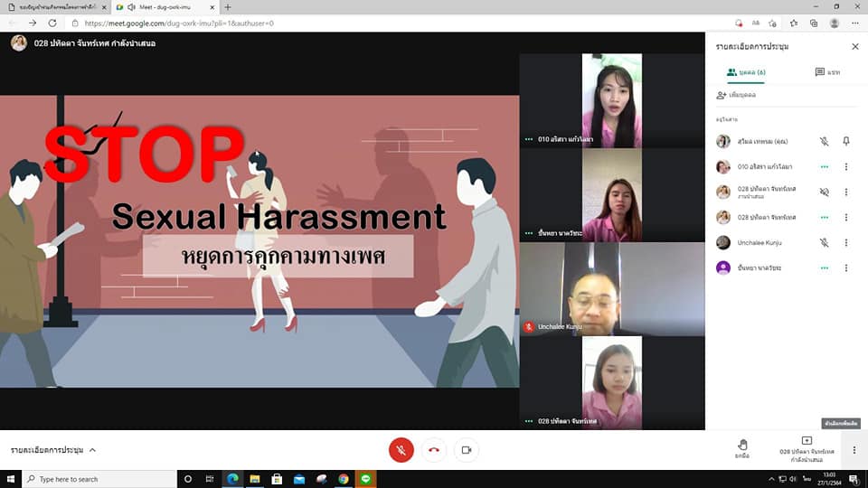Viewport: 868px width, 488px height.
Task: Toggle the camera button in the call controls
Action: tap(467, 450)
